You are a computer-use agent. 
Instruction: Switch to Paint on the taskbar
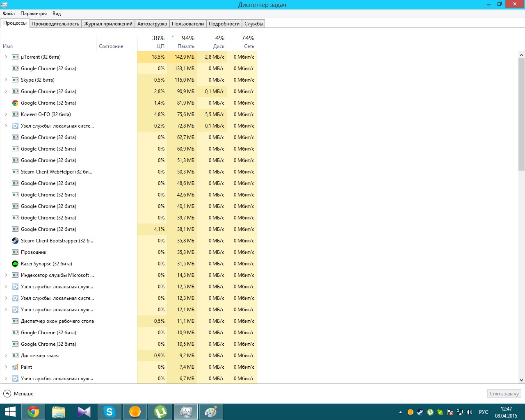[x=211, y=412]
